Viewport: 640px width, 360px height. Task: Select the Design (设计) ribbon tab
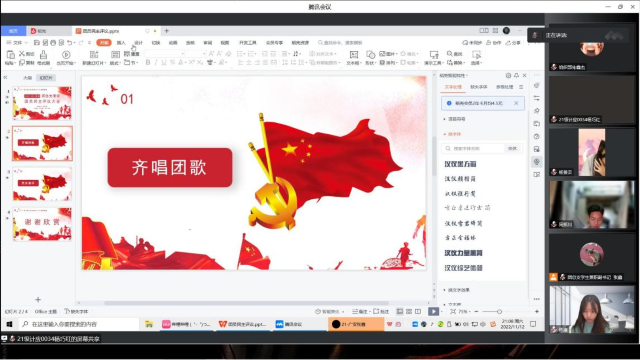click(x=138, y=42)
